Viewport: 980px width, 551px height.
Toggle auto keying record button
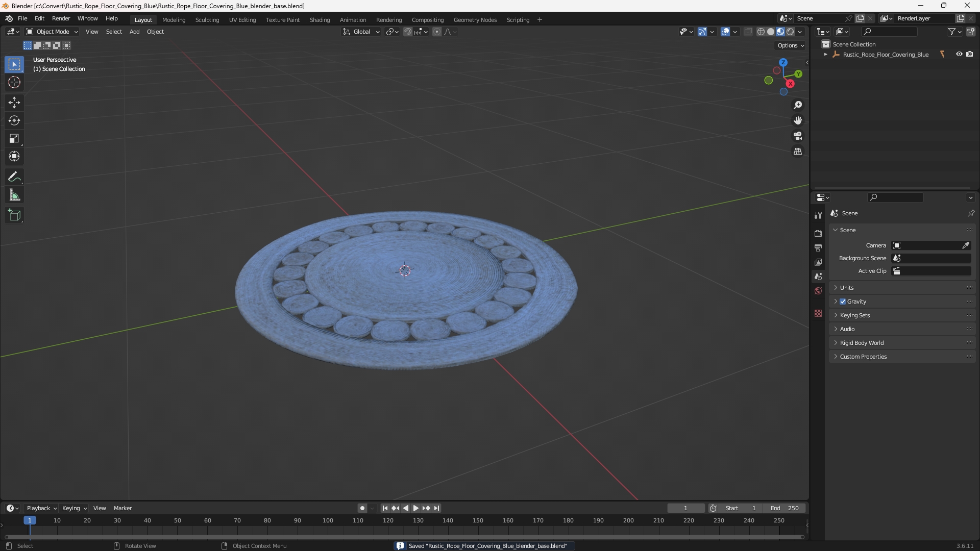pos(362,508)
